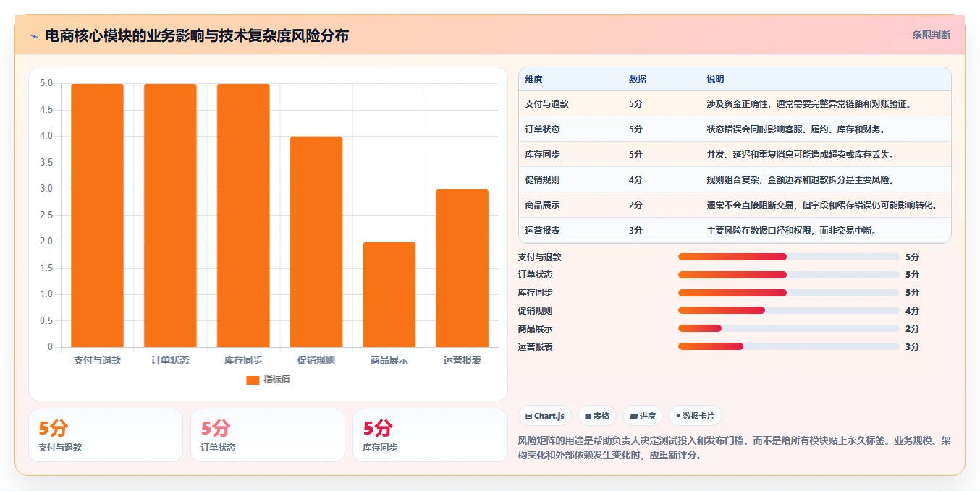The image size is (980, 491).
Task: Click the 促销规则 cell in the table
Action: (x=543, y=180)
